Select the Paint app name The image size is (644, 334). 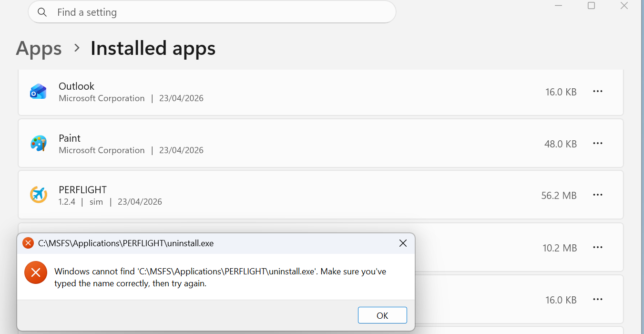pos(70,138)
